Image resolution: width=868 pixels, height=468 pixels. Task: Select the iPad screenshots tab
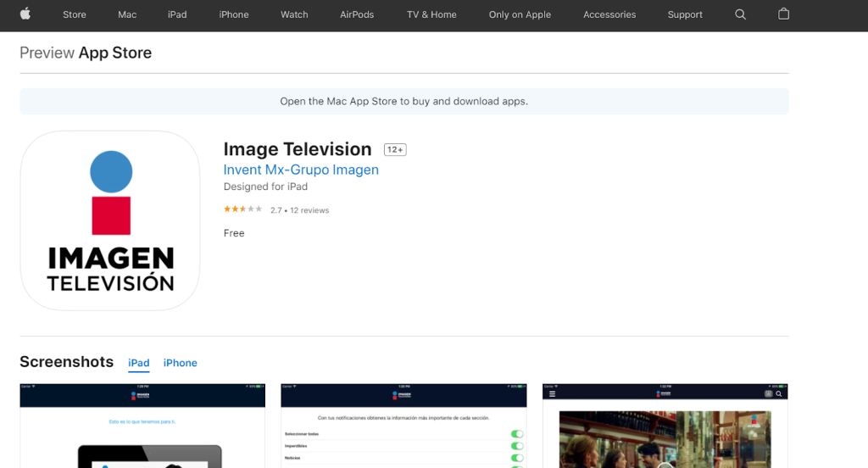click(x=139, y=363)
